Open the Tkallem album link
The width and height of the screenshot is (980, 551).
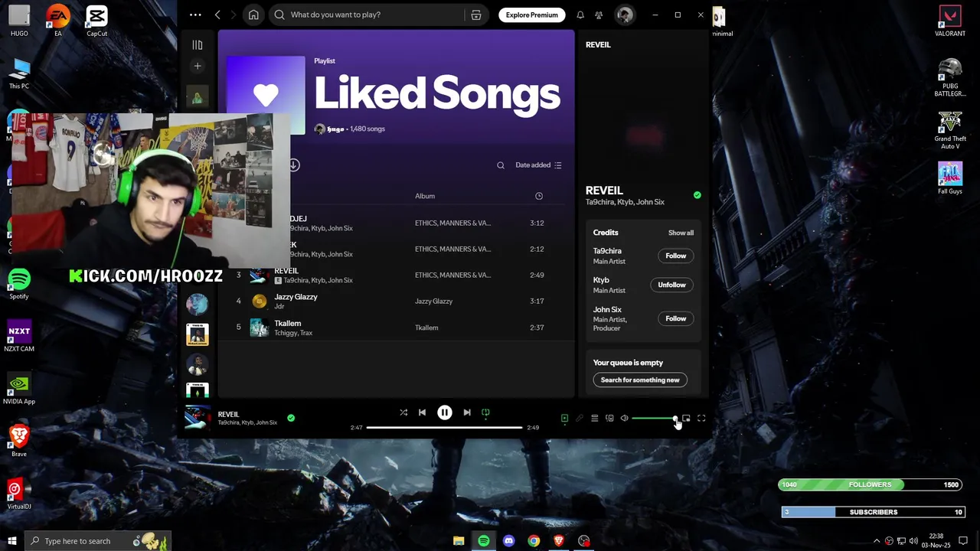pos(426,328)
